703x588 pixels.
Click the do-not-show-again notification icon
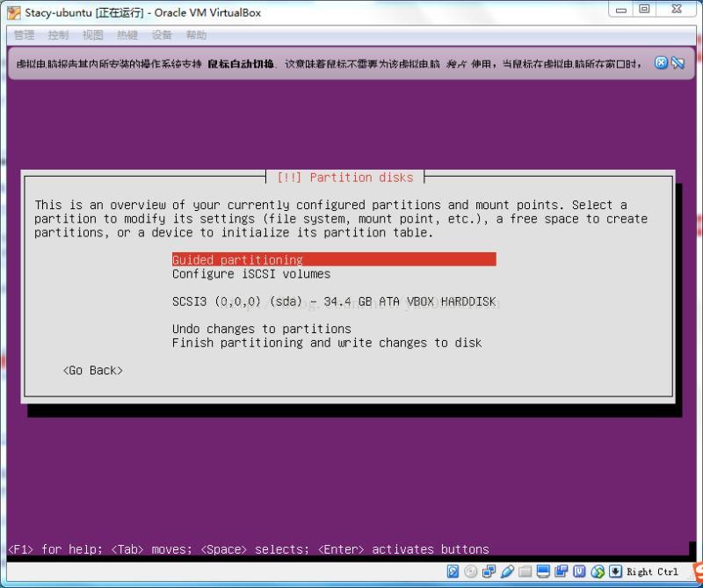[678, 63]
